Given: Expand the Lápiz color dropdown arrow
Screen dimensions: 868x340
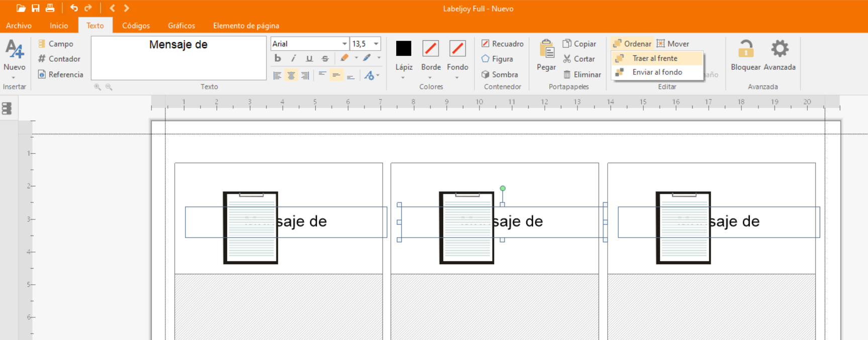Looking at the screenshot, I should click(403, 78).
